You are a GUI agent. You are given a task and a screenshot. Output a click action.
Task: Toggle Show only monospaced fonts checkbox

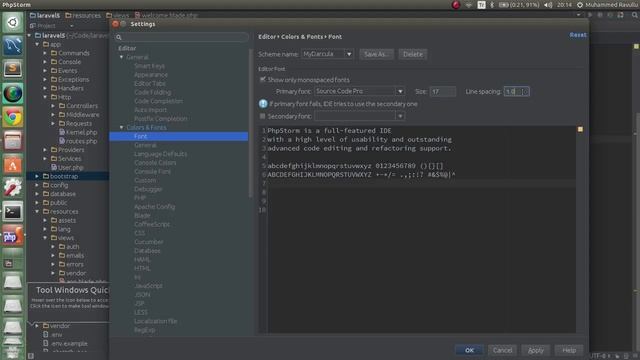pyautogui.click(x=262, y=80)
